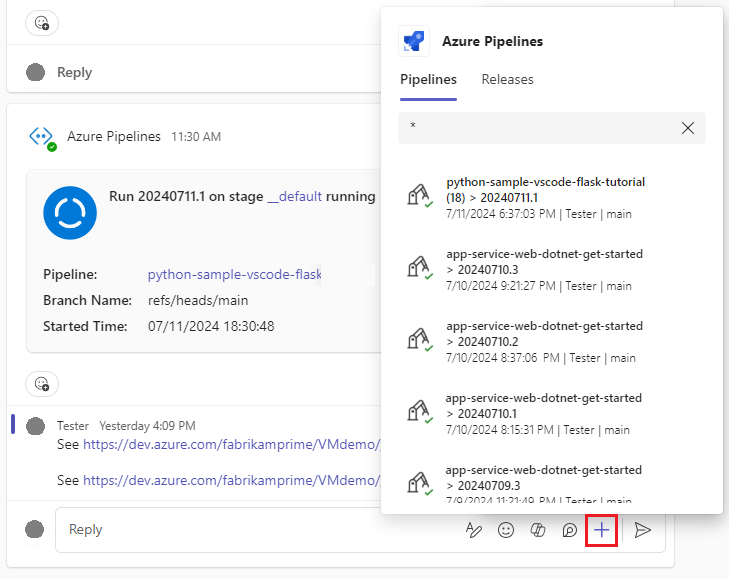Click the refs/heads/main branch value
Screen dimensions: 729x579
click(198, 300)
